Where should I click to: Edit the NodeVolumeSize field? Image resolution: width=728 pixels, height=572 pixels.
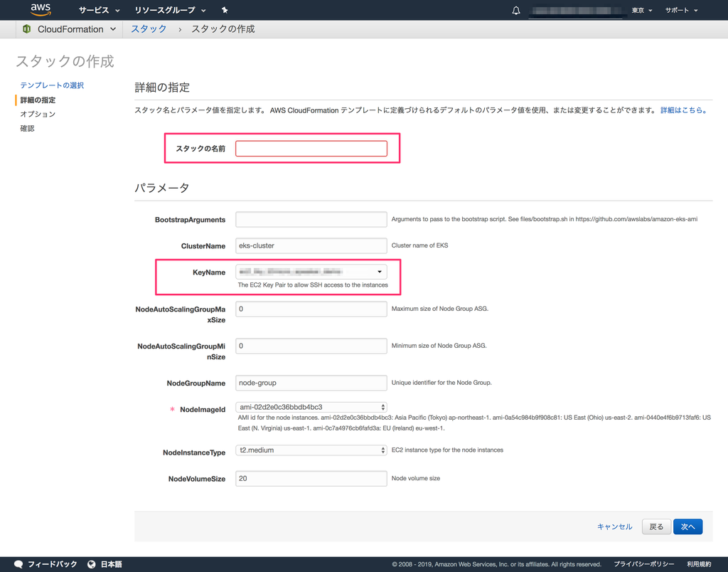(x=311, y=479)
